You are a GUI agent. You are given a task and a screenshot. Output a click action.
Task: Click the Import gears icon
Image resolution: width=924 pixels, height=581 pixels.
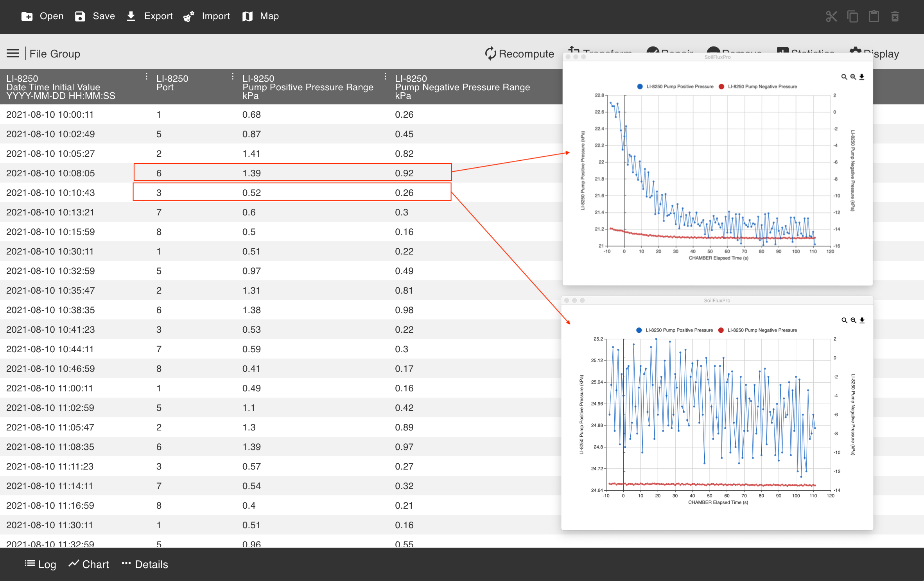(x=189, y=16)
